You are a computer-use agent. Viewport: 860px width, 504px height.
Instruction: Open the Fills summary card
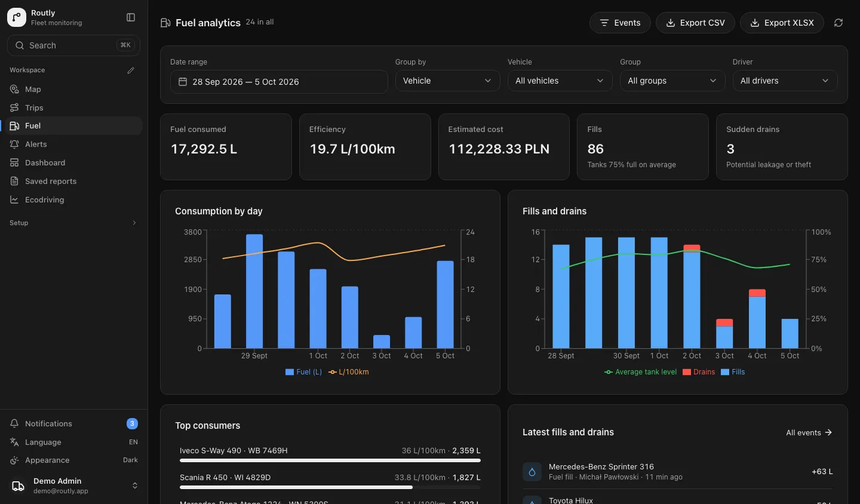pos(643,147)
